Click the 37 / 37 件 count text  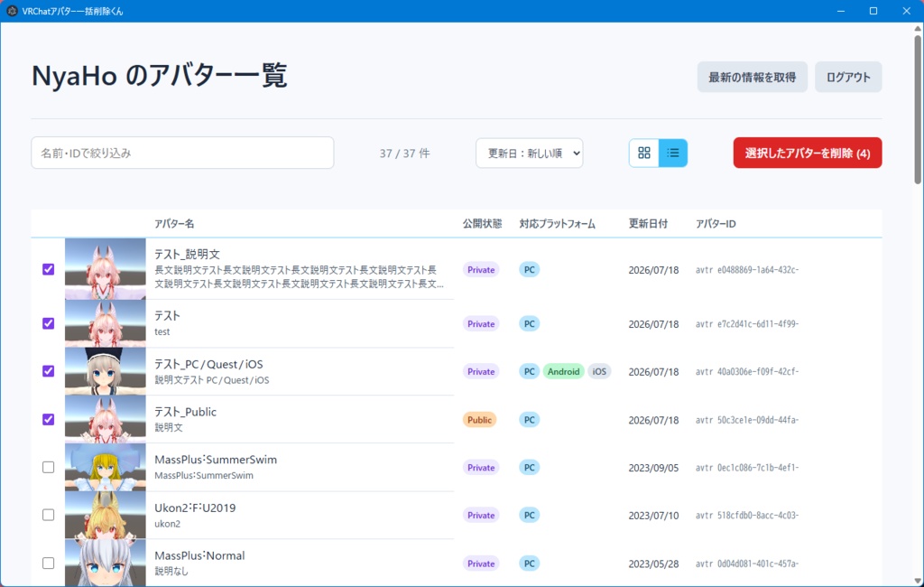[x=405, y=154]
